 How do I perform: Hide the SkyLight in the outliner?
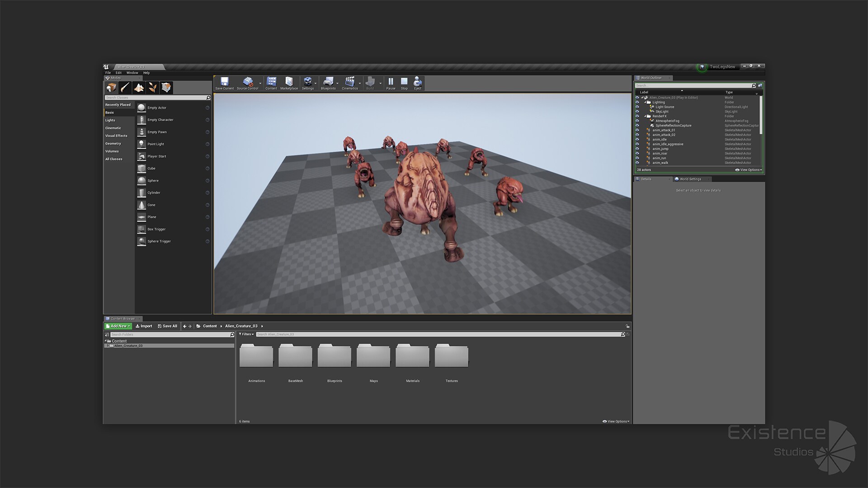click(637, 111)
